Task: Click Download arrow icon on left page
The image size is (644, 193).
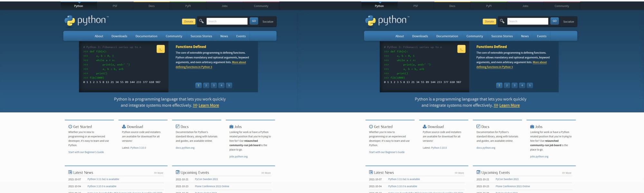Action: tap(124, 126)
